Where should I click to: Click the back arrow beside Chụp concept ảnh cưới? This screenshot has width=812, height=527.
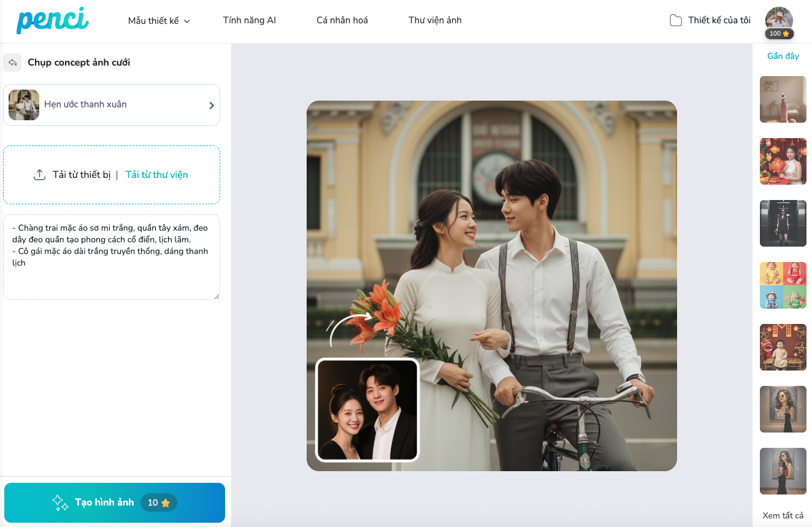click(x=12, y=63)
